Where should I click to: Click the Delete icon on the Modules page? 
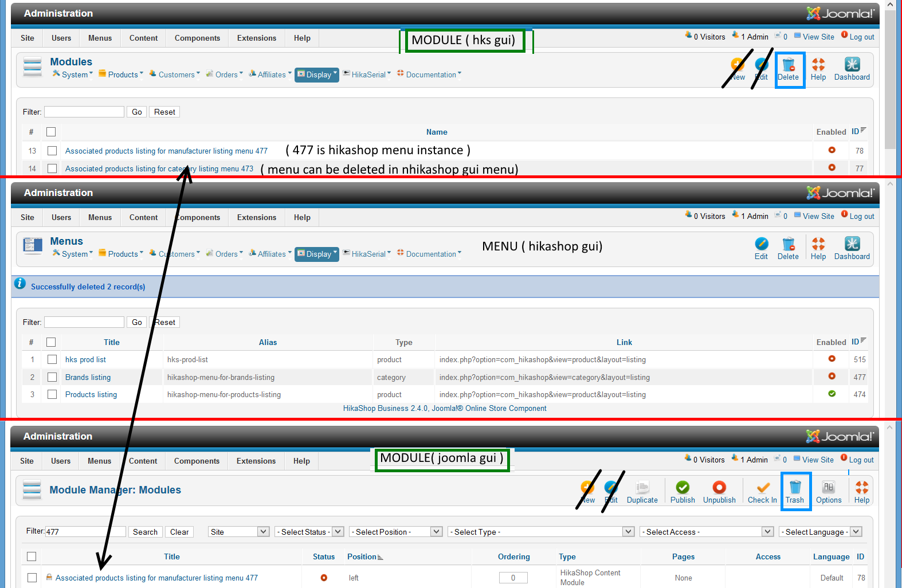(789, 69)
